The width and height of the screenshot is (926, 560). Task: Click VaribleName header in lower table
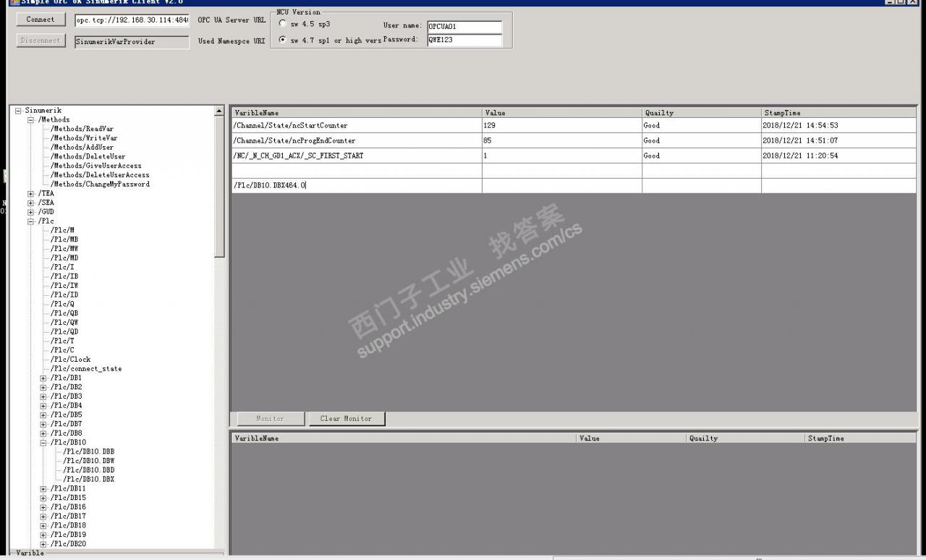click(404, 438)
